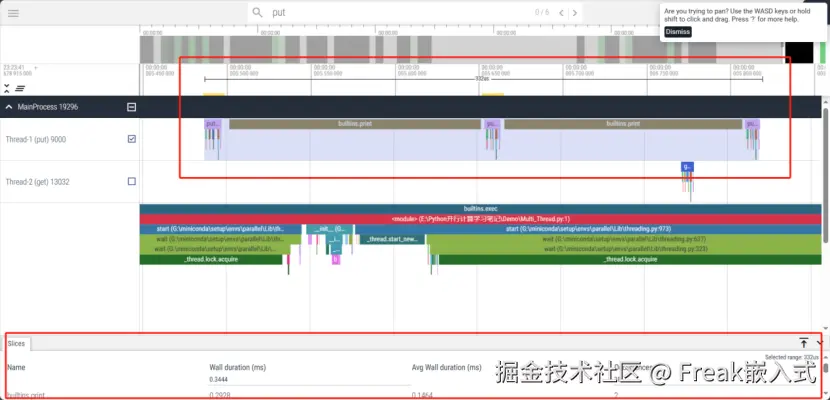Click the track list lines icon
Image resolution: width=831 pixels, height=400 pixels.
pyautogui.click(x=20, y=88)
